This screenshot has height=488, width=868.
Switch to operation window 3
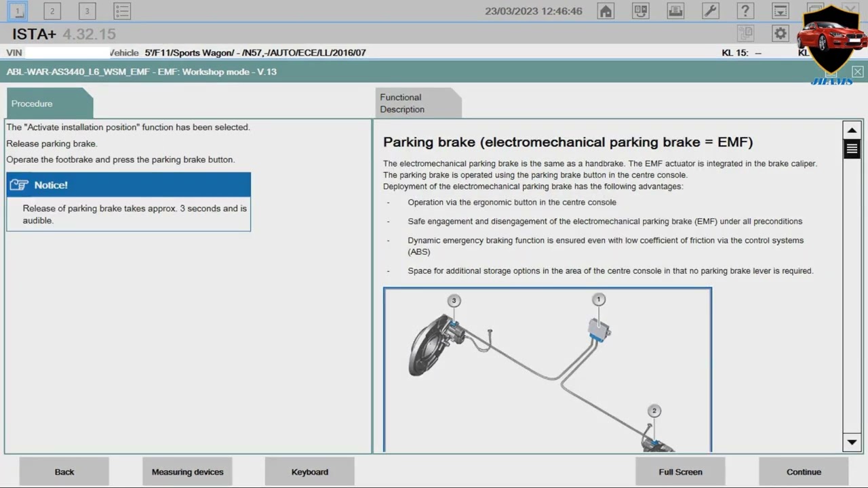87,11
